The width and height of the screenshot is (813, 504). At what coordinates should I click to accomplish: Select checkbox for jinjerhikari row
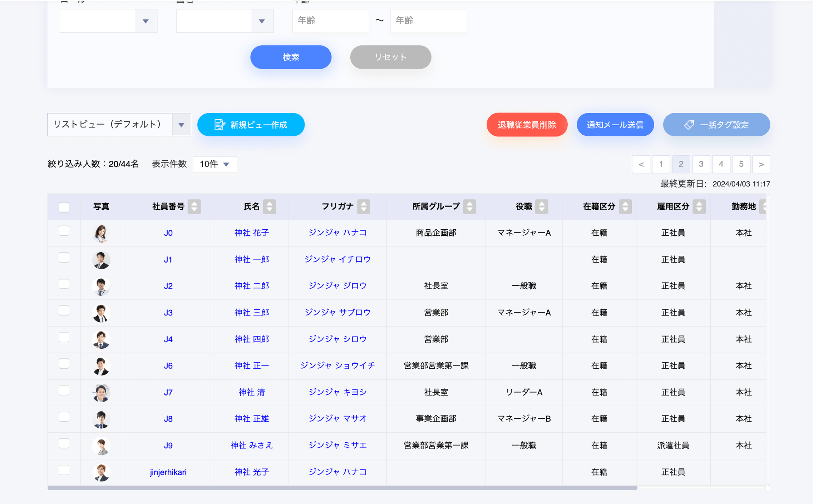pos(64,470)
